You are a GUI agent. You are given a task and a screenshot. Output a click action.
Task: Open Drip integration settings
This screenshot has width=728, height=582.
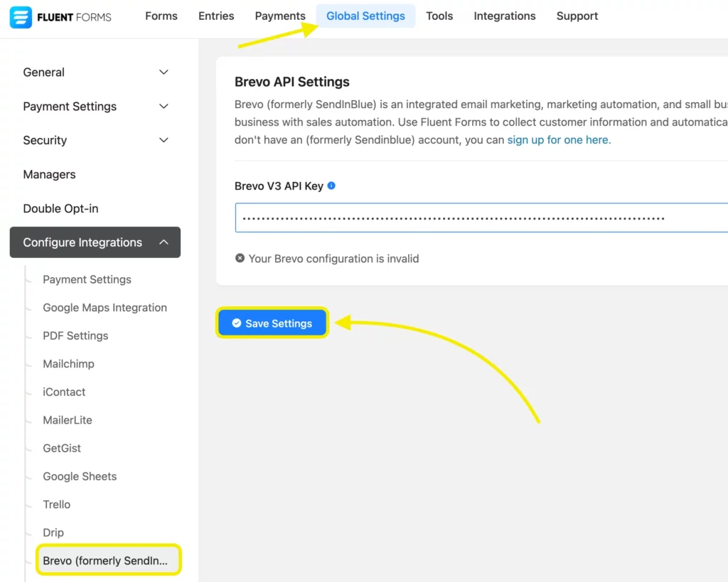pos(53,532)
